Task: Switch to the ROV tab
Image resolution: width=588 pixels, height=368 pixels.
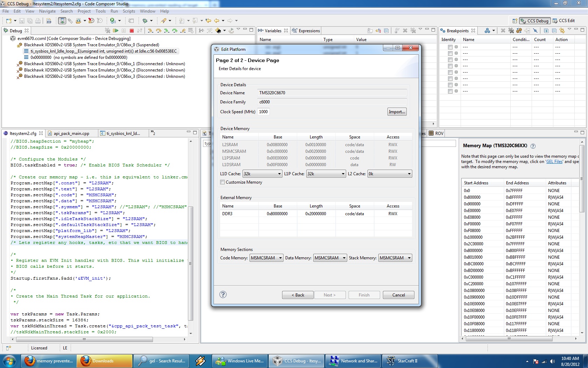Action: click(436, 133)
